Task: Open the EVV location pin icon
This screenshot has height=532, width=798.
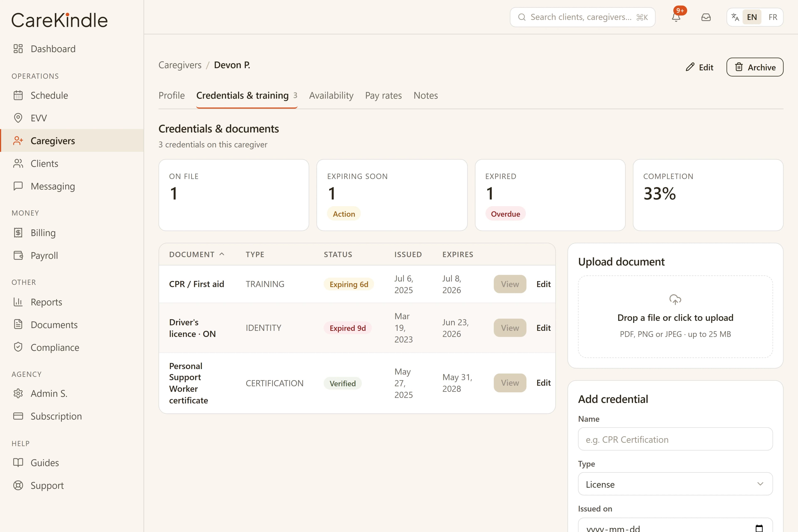Action: (x=18, y=118)
